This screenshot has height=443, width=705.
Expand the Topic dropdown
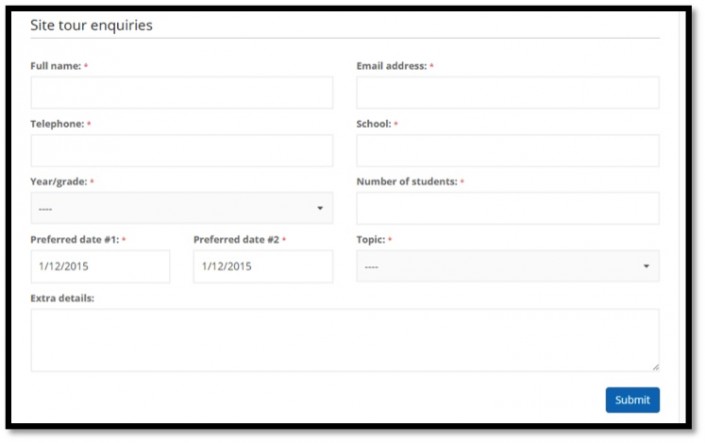click(x=507, y=266)
